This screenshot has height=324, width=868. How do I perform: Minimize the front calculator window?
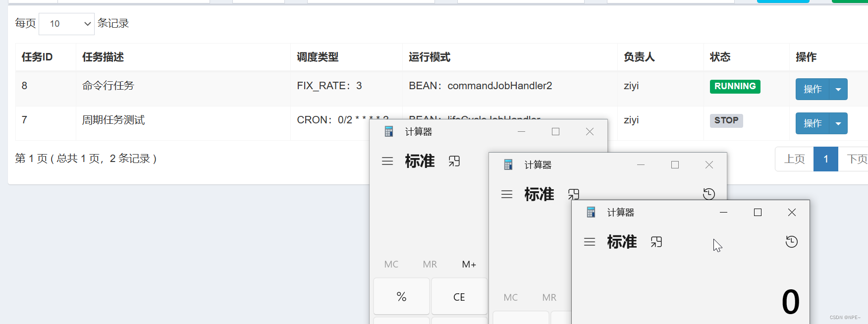pos(724,212)
